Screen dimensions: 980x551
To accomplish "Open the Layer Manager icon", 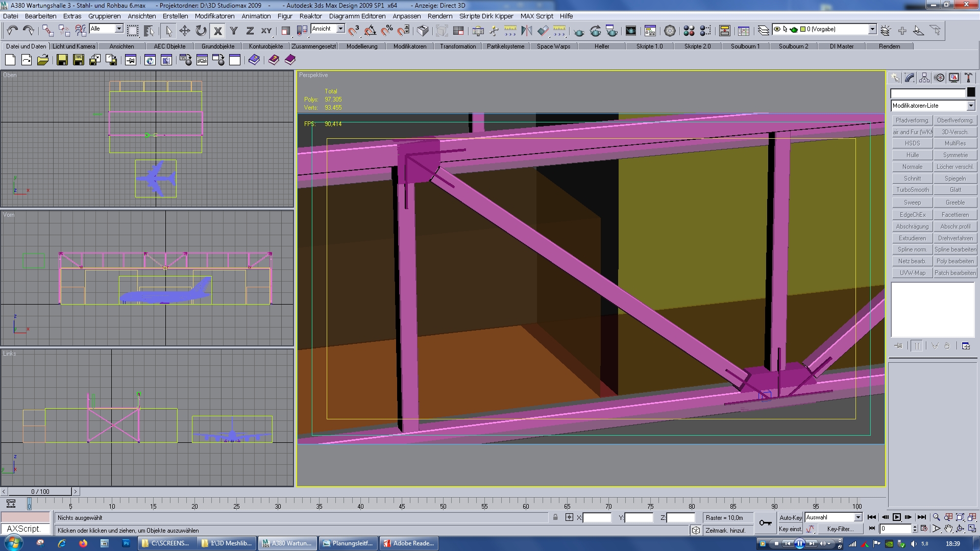I will [x=763, y=31].
